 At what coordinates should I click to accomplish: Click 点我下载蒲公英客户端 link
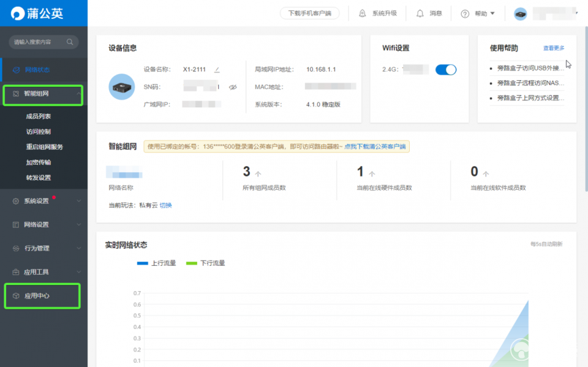(x=375, y=146)
